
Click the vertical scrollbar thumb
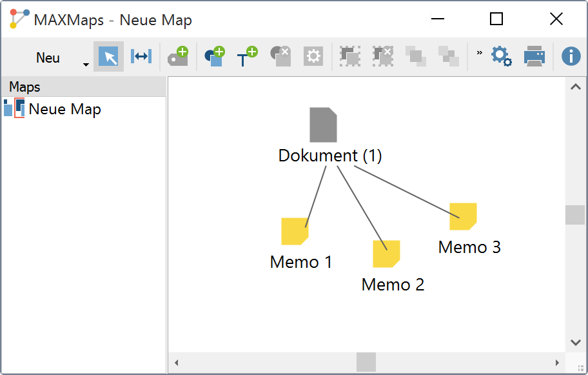tap(575, 215)
